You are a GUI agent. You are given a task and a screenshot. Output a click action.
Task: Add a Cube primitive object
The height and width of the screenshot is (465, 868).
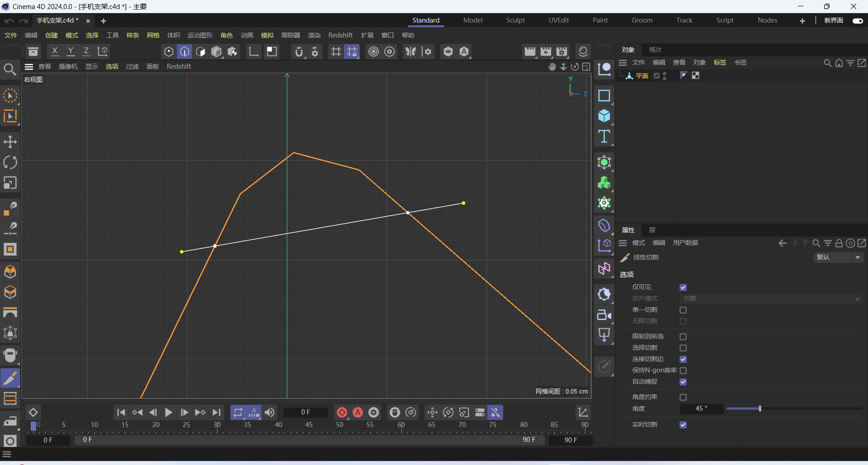(604, 116)
